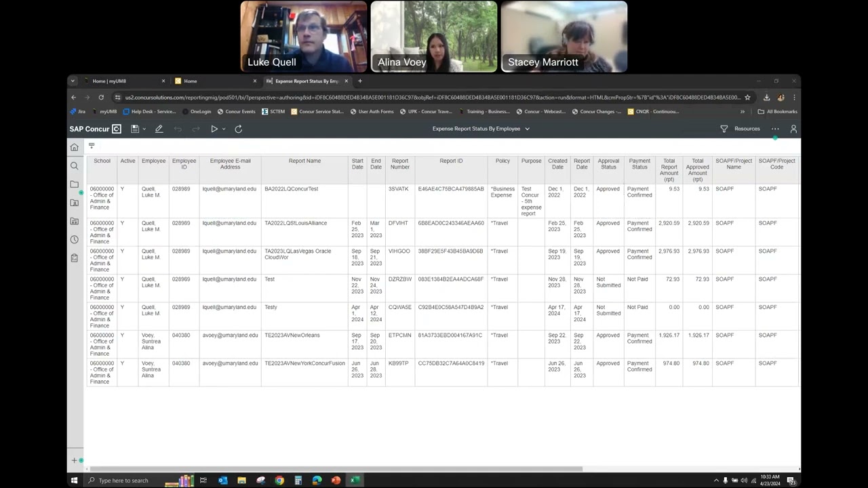868x488 pixels.
Task: Open the Resources link
Action: (747, 129)
